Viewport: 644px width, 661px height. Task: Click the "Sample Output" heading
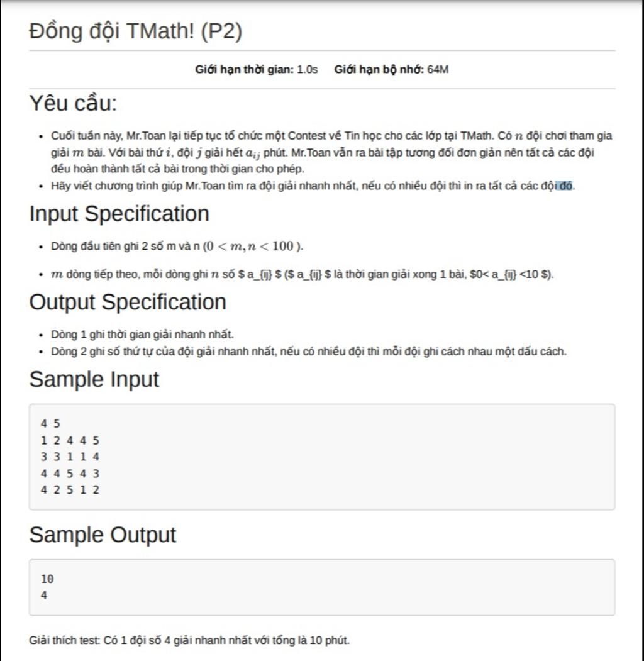(103, 535)
